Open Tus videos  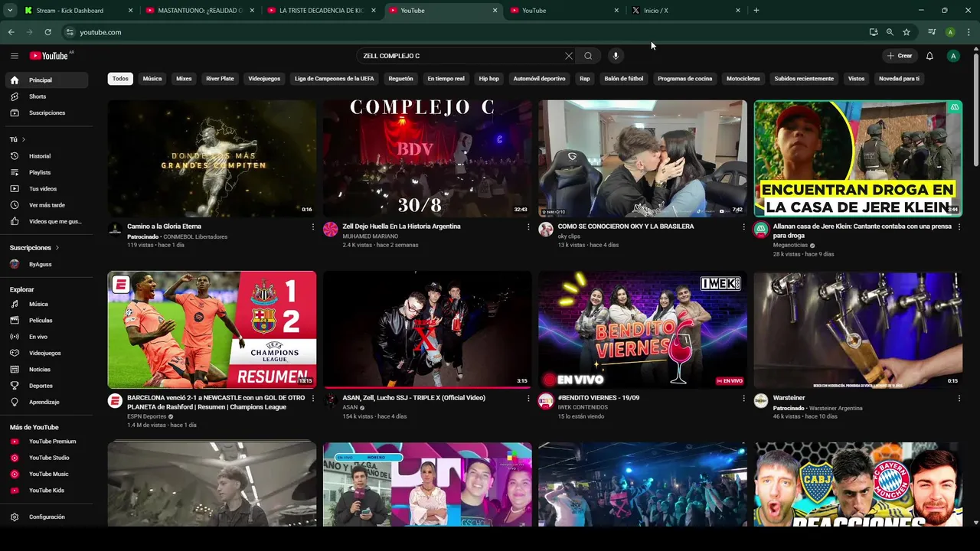pos(46,189)
